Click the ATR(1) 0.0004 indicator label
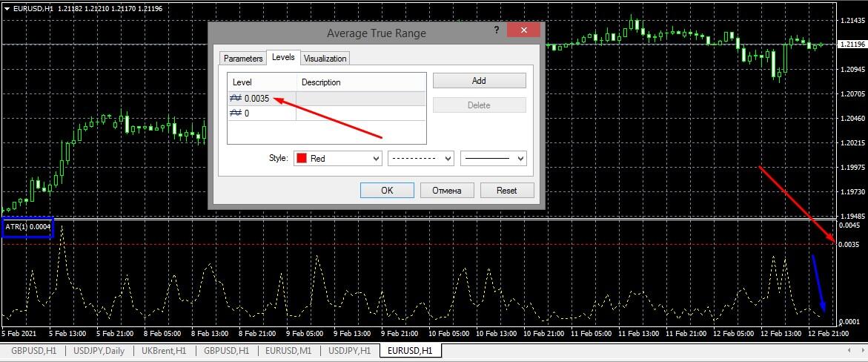868x362 pixels. tap(27, 227)
